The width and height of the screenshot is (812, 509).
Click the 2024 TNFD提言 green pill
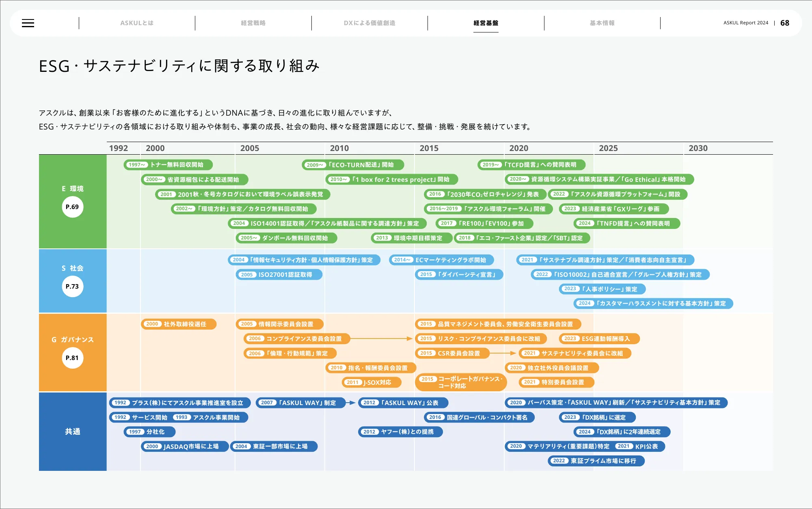tap(626, 223)
